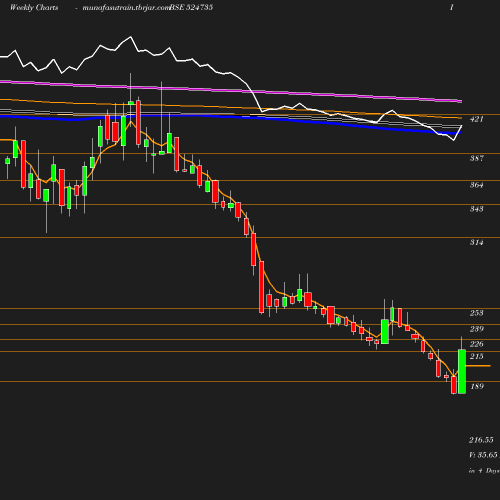Select the 239 price level label
This screenshot has width=500, height=500.
coord(477,329)
